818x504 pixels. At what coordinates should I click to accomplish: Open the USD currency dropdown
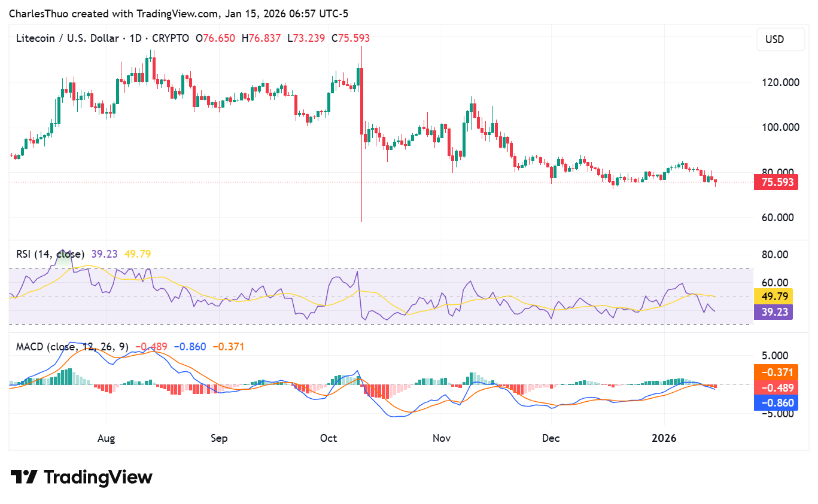tap(780, 39)
